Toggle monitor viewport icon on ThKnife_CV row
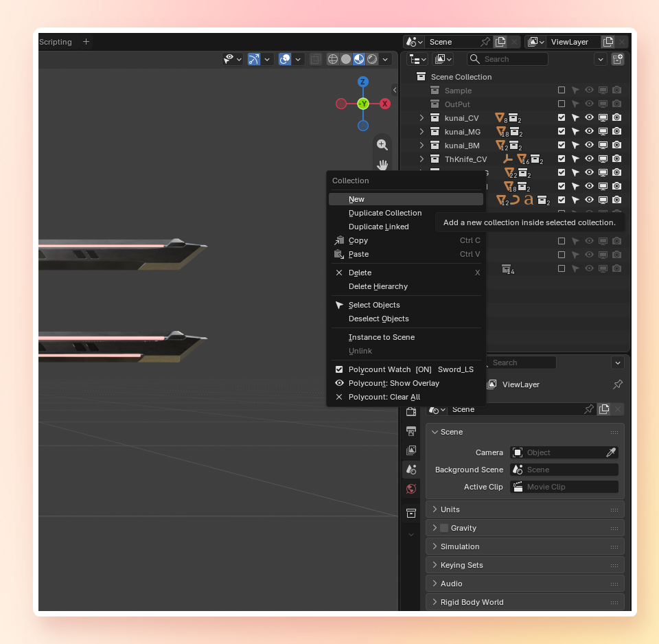The height and width of the screenshot is (644, 659). [x=603, y=159]
